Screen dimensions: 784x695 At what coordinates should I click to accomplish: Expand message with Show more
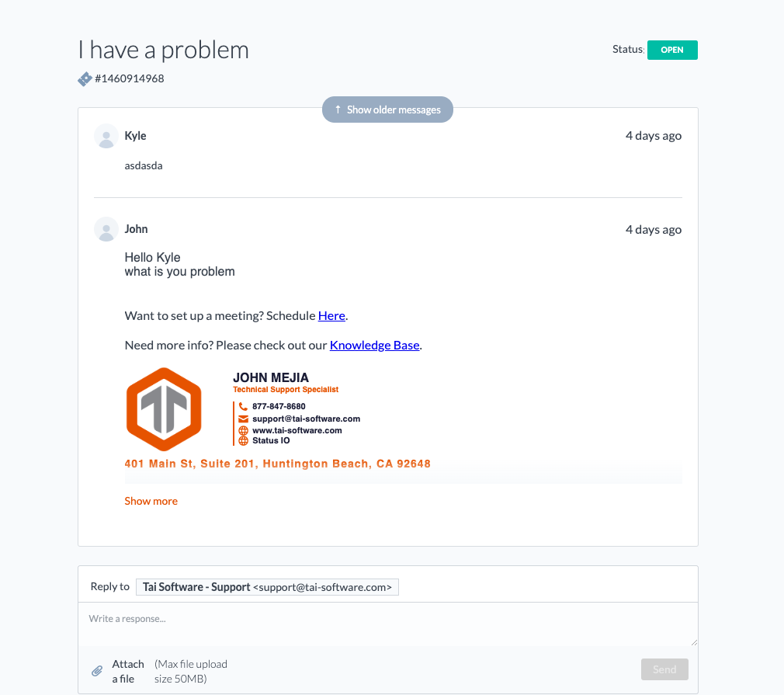pos(151,501)
